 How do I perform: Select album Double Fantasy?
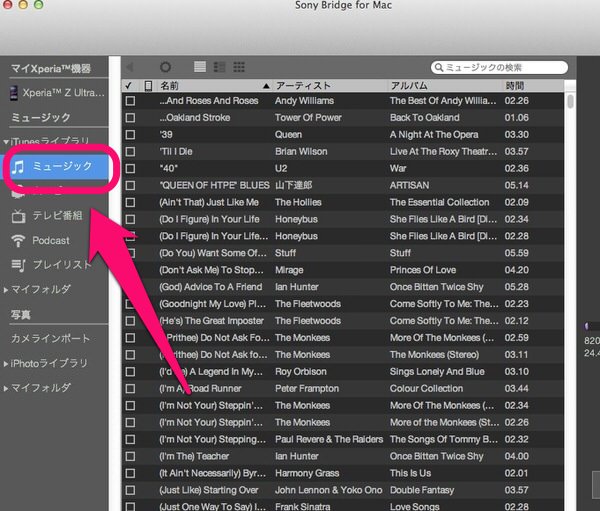[422, 490]
